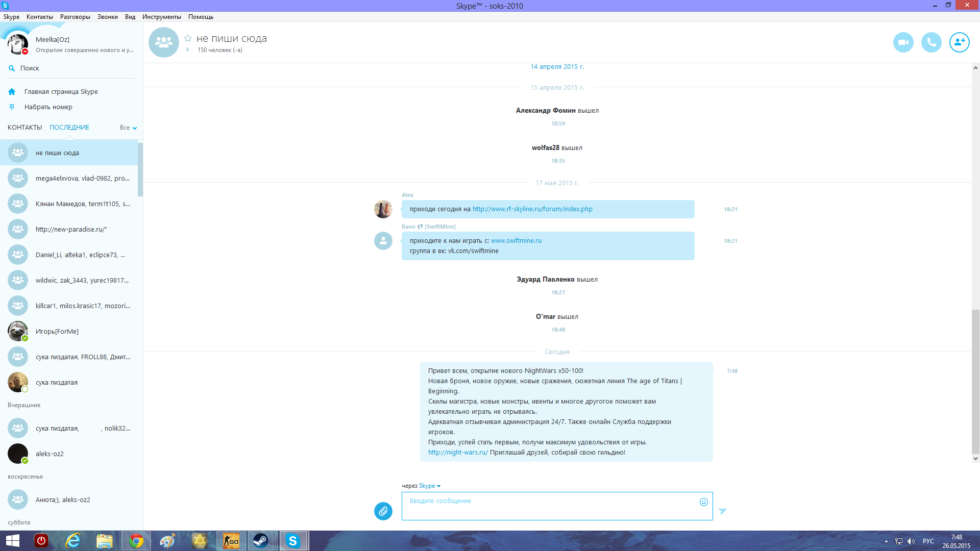Click Alex's avatar in the chat
Viewport: 980px width, 551px height.
(x=383, y=209)
